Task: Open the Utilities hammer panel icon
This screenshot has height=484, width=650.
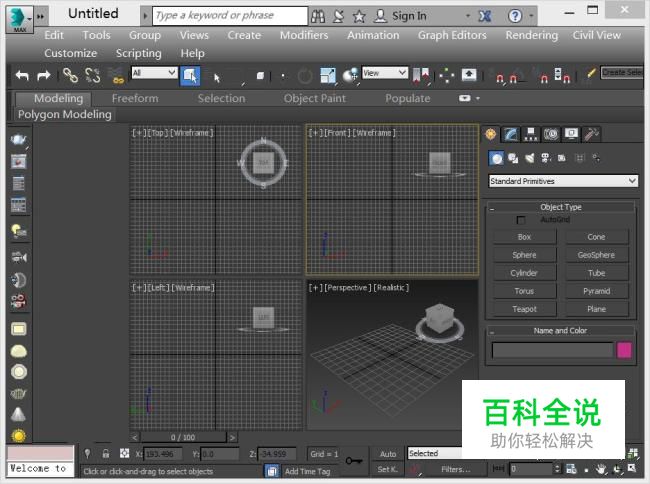Action: [592, 134]
